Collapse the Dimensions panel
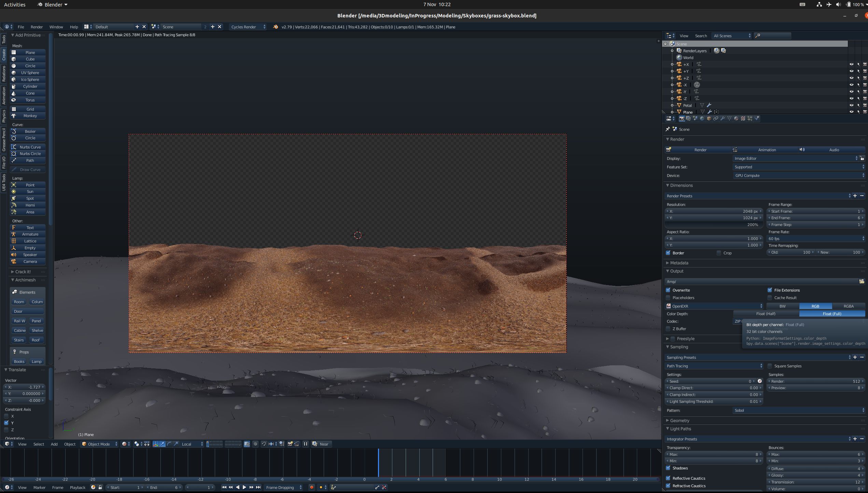Viewport: 868px width, 493px height. (681, 185)
